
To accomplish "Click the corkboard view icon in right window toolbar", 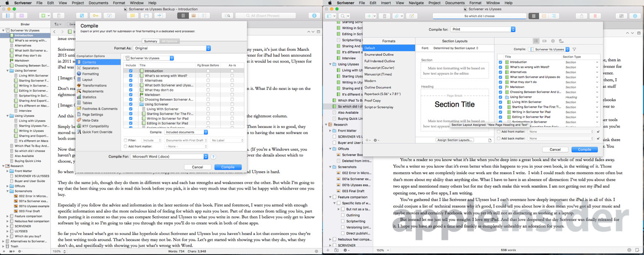I will pos(544,16).
